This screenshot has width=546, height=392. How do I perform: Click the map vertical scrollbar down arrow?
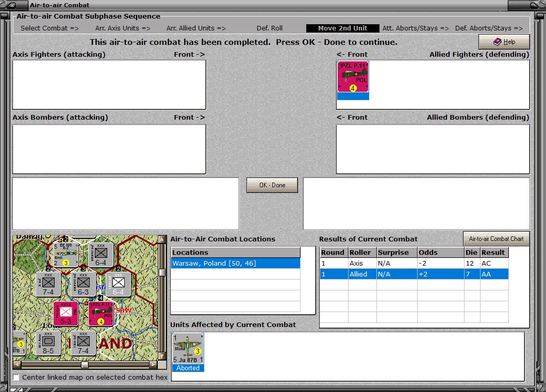pos(162,356)
